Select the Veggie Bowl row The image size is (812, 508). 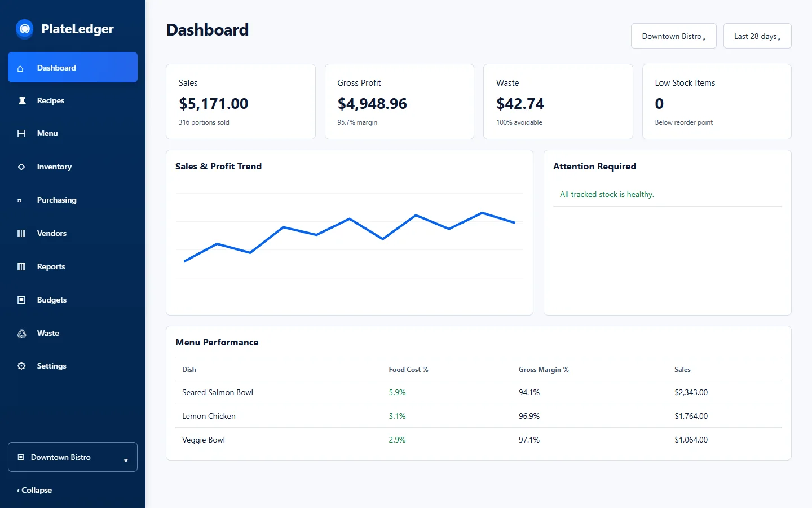click(479, 440)
